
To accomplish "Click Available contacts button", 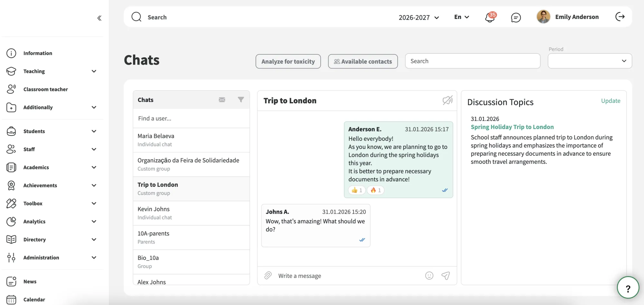I will (x=363, y=61).
